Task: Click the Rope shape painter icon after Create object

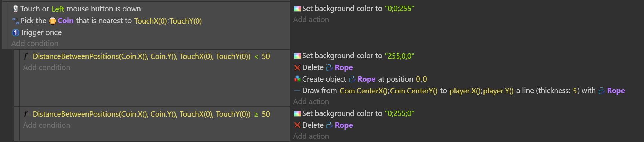Action: [x=352, y=79]
